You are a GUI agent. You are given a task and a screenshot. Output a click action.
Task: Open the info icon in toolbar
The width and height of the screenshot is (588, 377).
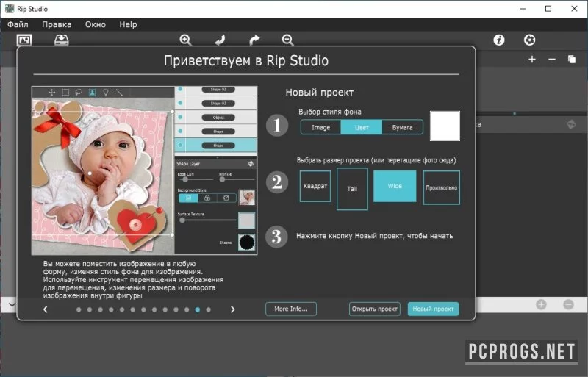pyautogui.click(x=499, y=40)
